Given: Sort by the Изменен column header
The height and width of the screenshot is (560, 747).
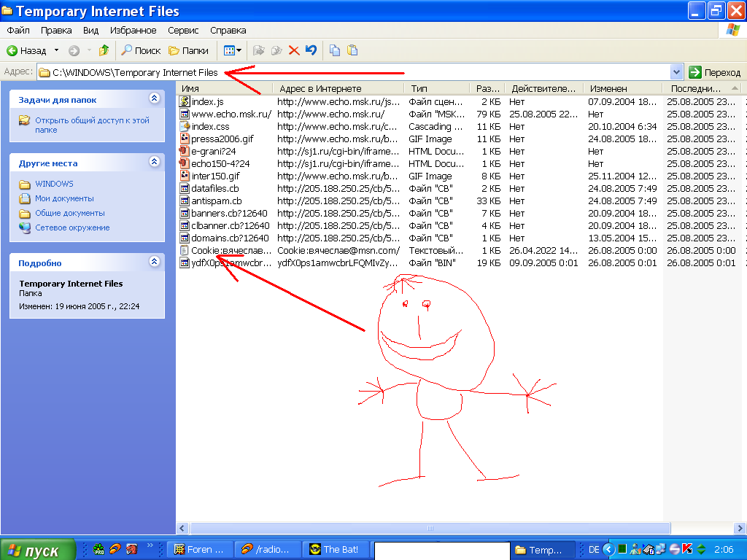Looking at the screenshot, I should coord(623,88).
